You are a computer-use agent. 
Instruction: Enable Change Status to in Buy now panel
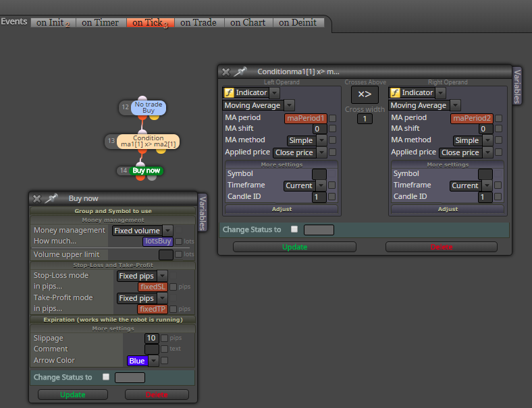click(x=106, y=377)
